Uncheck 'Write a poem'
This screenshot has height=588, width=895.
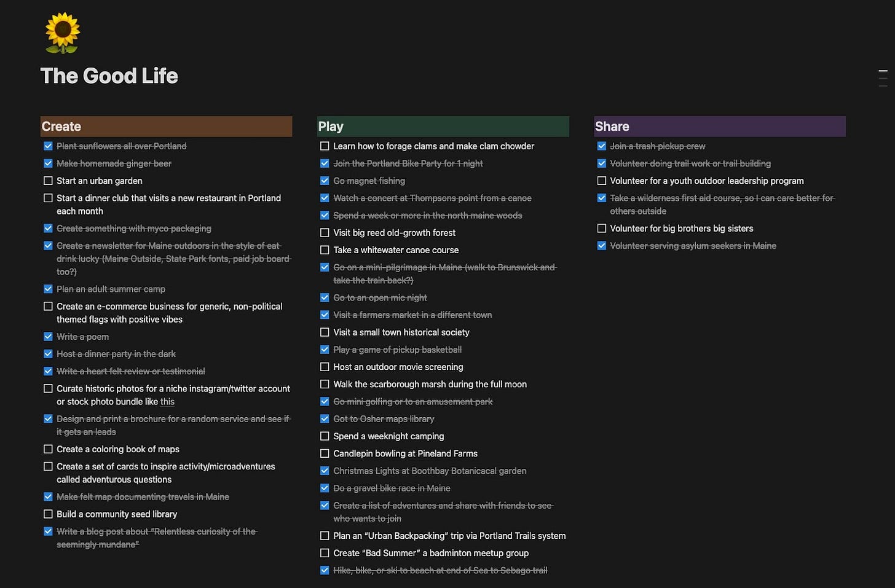[x=48, y=337]
